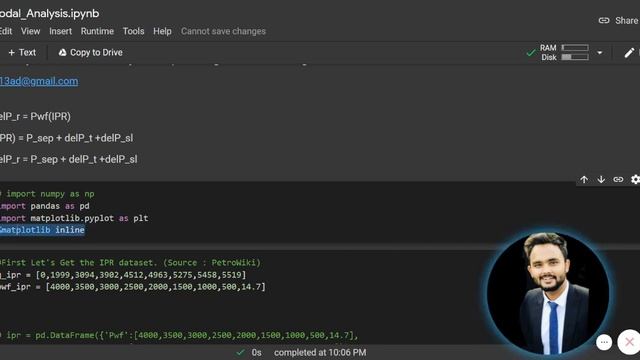Screen dimensions: 640x360
Task: Click the Edit menu item
Action: [x=6, y=31]
